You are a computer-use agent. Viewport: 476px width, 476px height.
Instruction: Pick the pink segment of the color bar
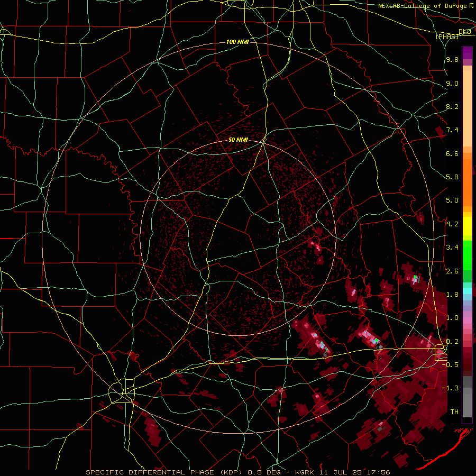467,321
